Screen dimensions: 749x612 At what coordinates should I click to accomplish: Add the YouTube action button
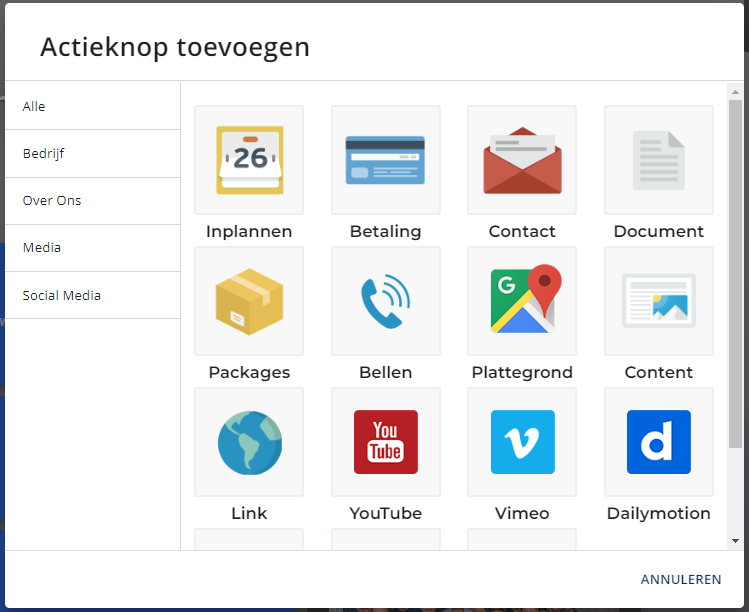385,442
